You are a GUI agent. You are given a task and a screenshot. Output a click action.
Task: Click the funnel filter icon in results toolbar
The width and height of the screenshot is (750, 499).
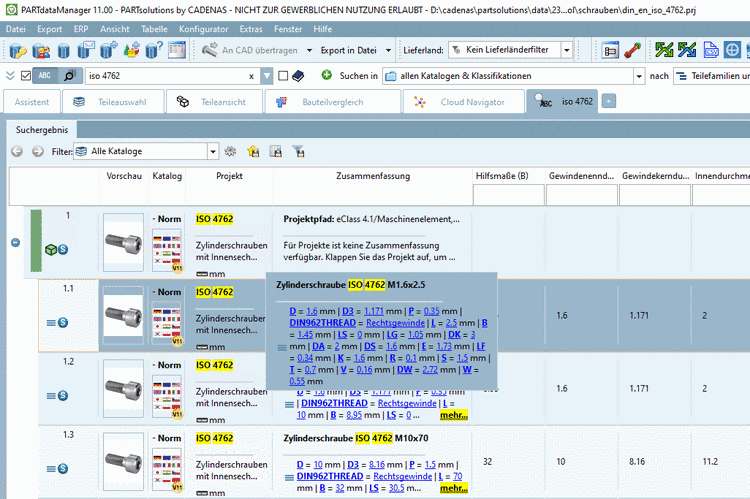(x=297, y=151)
